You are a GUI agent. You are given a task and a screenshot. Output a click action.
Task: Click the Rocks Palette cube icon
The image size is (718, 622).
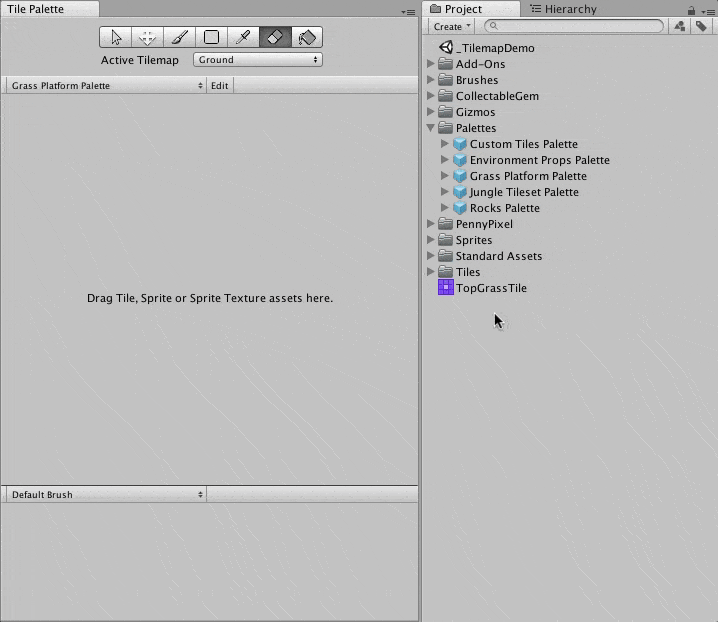click(460, 208)
